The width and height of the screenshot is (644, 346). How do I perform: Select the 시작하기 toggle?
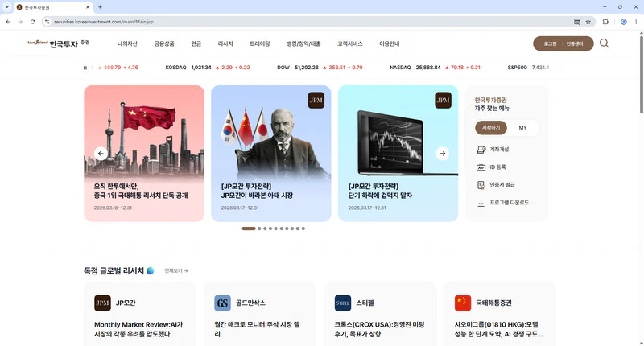pyautogui.click(x=491, y=128)
